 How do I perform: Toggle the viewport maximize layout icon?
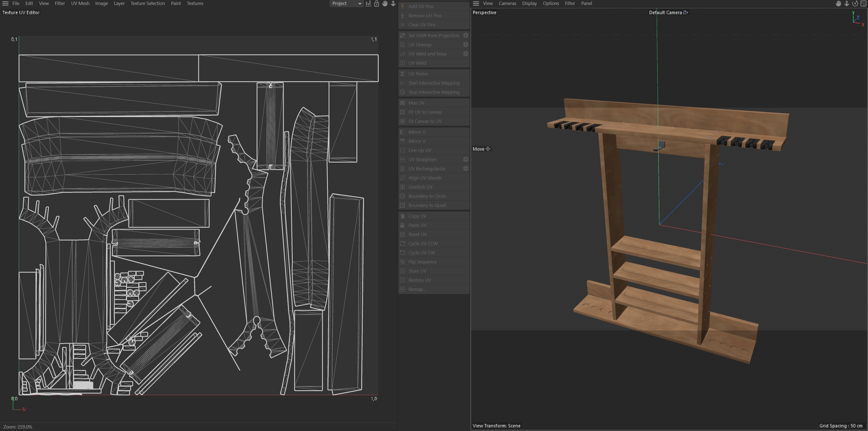[863, 3]
